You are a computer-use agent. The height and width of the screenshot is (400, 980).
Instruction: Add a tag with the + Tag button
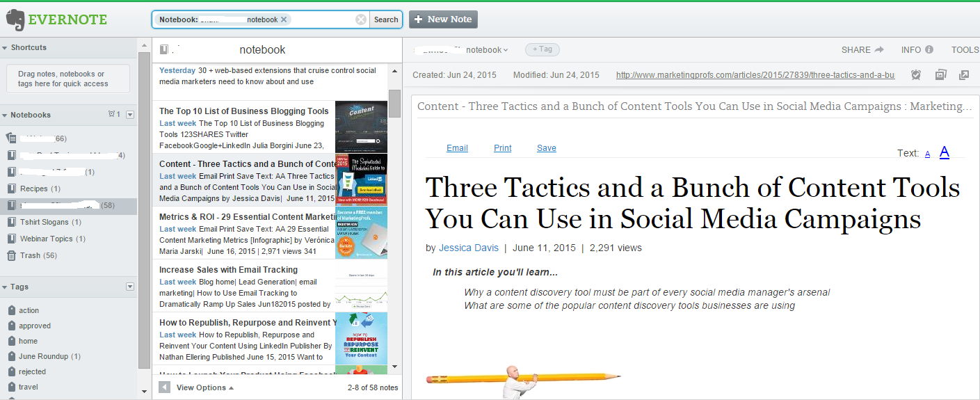tap(543, 49)
